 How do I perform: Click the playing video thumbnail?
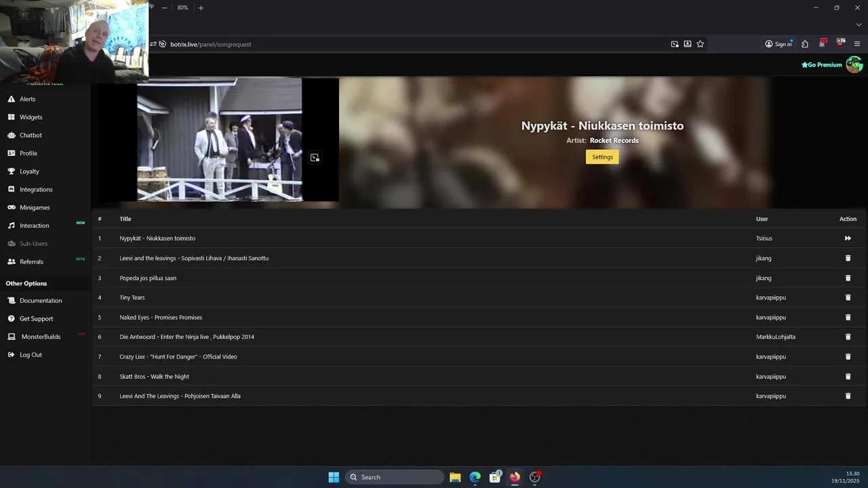[220, 140]
